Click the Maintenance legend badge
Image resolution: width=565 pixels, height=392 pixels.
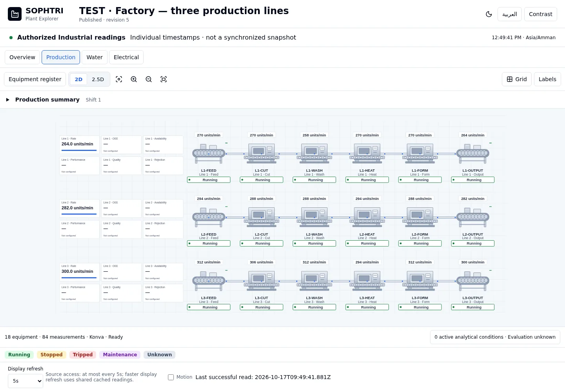[x=120, y=355]
